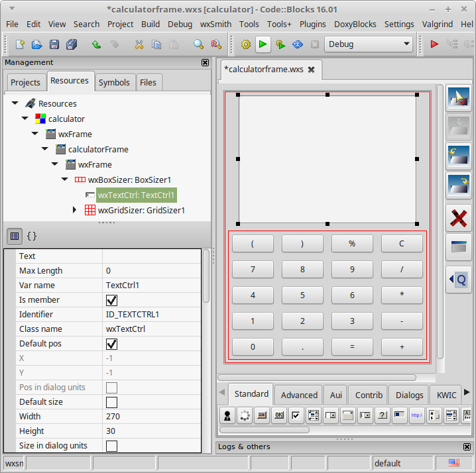Screen dimensions: 476x473
Task: Click the Undo green arrow icon
Action: [97, 44]
